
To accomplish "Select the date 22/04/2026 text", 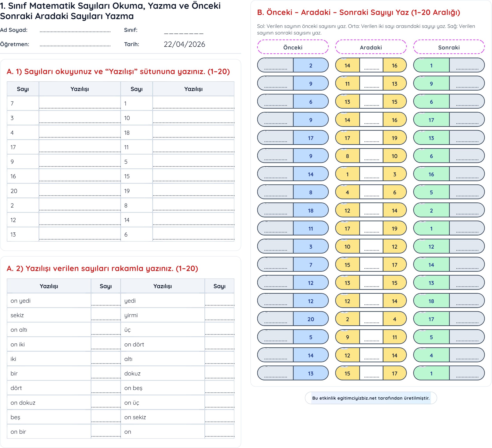I will tap(184, 44).
